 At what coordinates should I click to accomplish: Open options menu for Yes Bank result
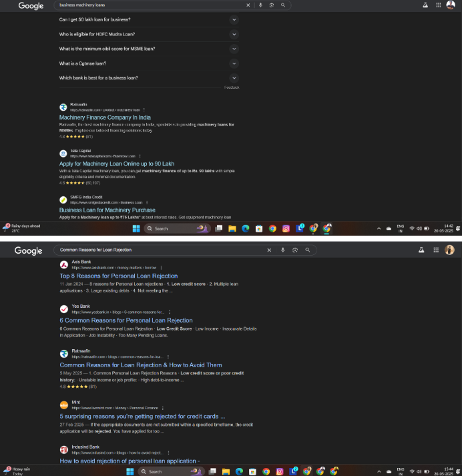170,312
